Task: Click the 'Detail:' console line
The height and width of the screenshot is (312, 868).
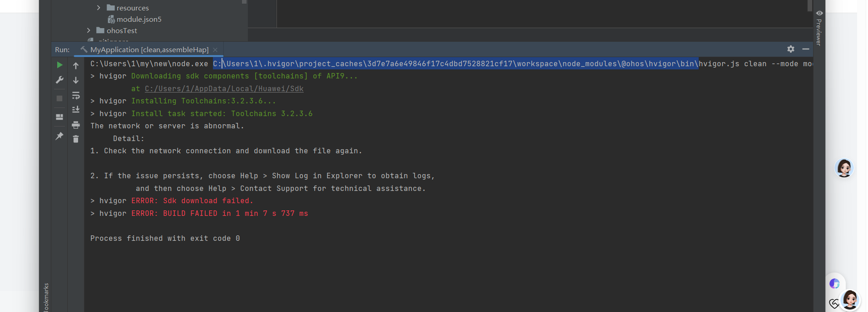Action: [x=128, y=139]
